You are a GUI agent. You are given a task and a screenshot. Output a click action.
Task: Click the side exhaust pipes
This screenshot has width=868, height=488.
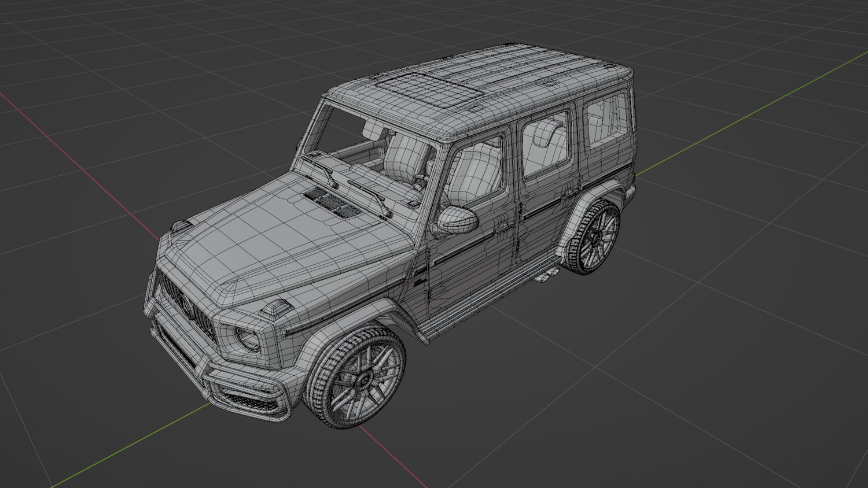tap(547, 275)
